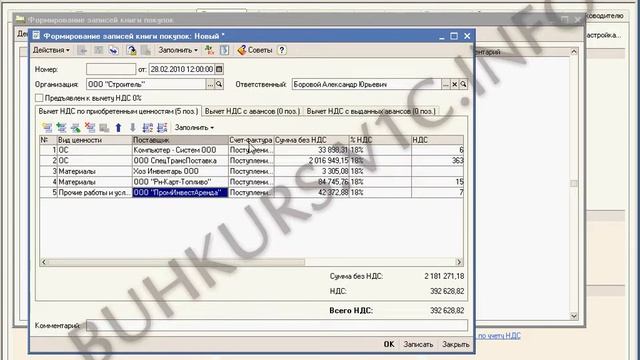Click the date field 28.02.2010 12:00:00
The image size is (640, 360).
(x=182, y=69)
